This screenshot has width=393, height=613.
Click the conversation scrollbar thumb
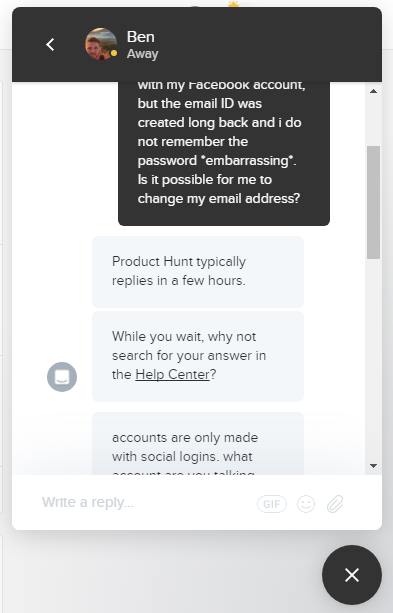[373, 202]
